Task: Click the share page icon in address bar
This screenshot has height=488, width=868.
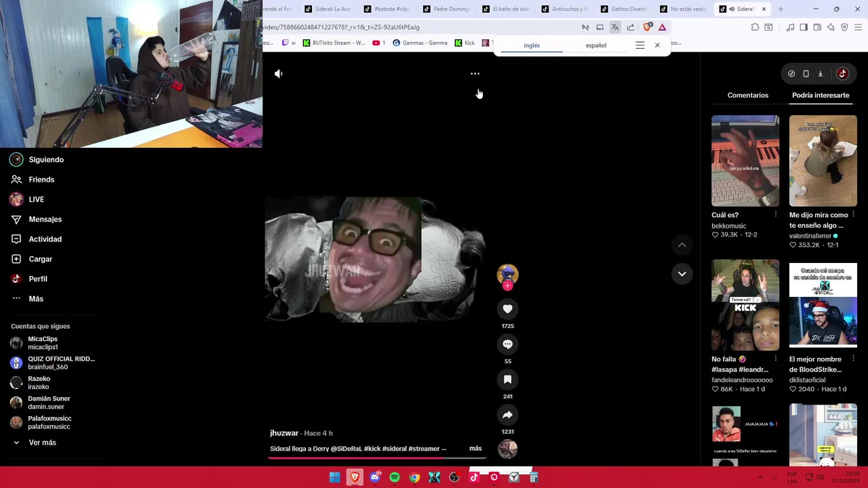Action: (631, 27)
